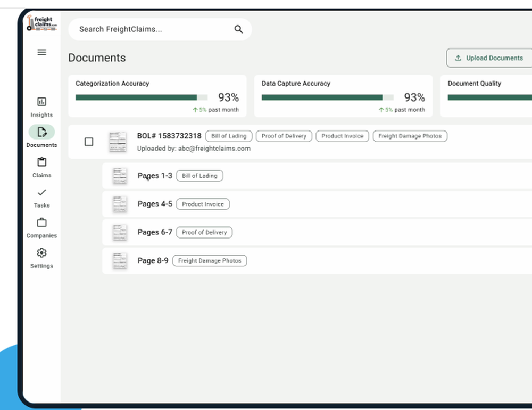This screenshot has height=410, width=532.
Task: Click Data Capture Accuracy 93% value
Action: 414,97
